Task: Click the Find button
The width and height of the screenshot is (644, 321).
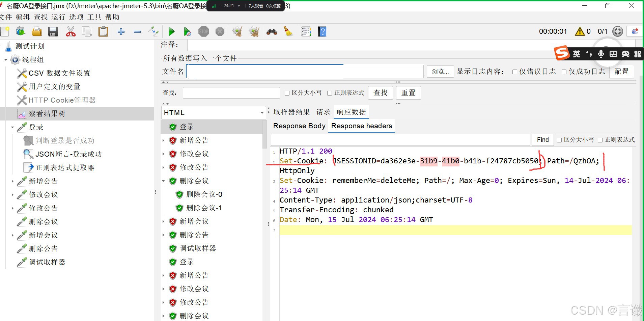Action: click(x=543, y=140)
